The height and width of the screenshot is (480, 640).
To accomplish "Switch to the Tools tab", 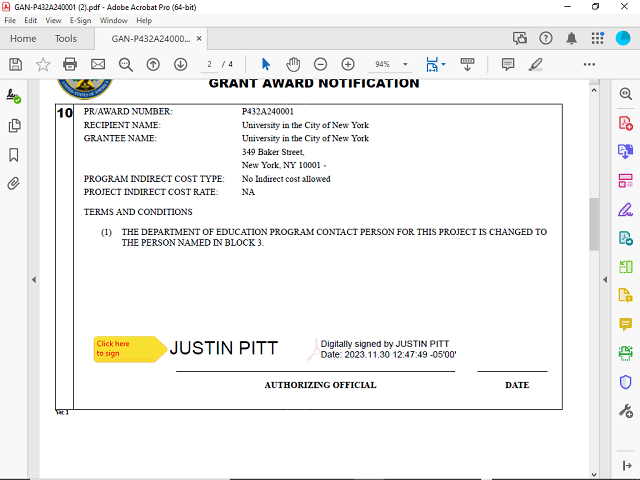I will point(66,39).
